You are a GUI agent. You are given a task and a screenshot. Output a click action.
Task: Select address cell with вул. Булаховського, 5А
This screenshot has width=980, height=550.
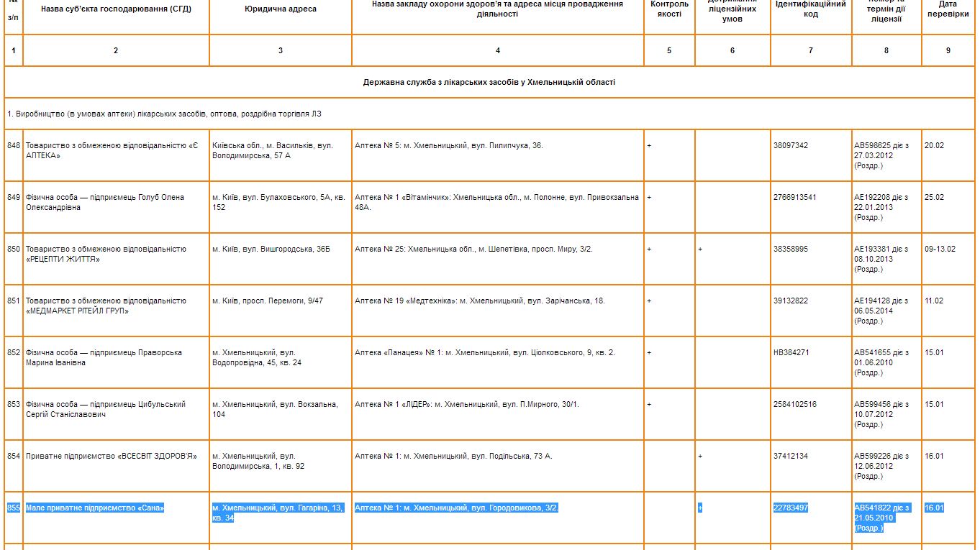278,202
